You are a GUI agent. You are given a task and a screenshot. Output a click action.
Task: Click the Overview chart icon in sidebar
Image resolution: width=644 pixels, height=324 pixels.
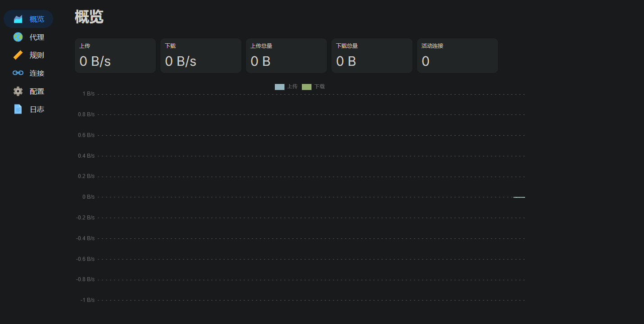coord(18,19)
